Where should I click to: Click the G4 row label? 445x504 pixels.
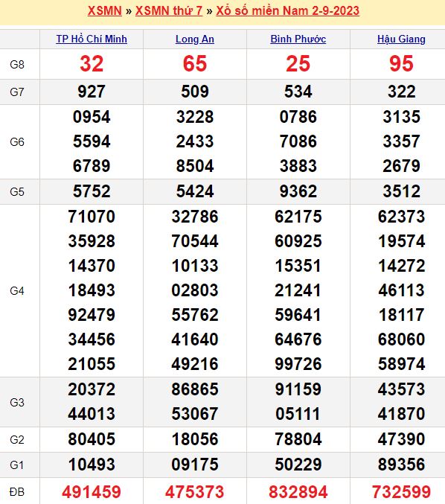pos(17,291)
